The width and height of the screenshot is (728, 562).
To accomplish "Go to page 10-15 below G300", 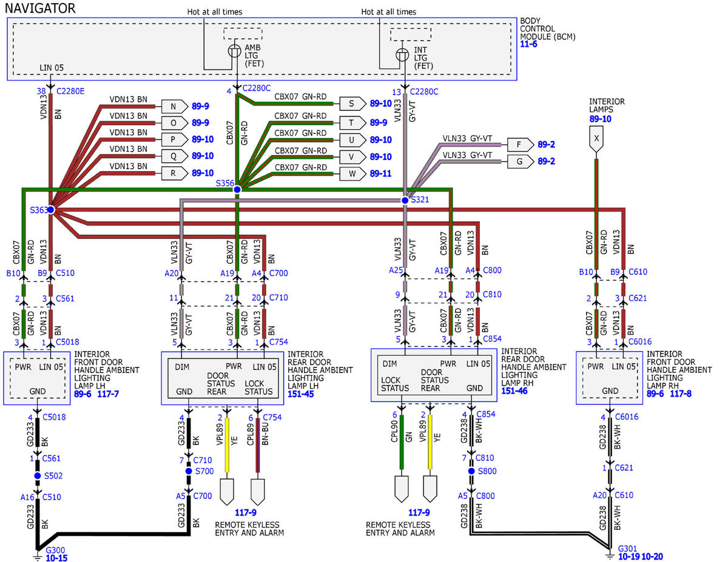I will 56,558.
